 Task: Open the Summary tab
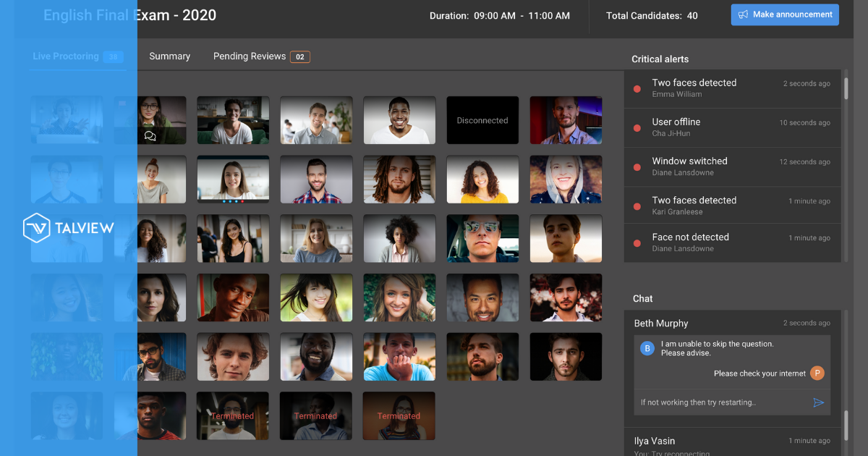click(x=169, y=56)
